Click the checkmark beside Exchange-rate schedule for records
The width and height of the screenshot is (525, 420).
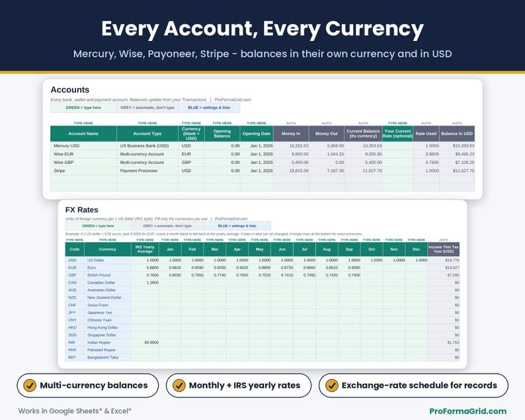click(332, 386)
